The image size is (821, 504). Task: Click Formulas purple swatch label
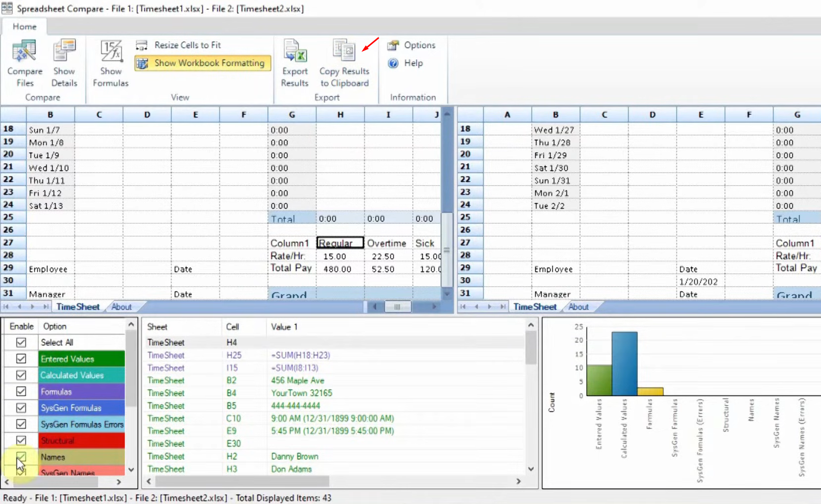(82, 392)
